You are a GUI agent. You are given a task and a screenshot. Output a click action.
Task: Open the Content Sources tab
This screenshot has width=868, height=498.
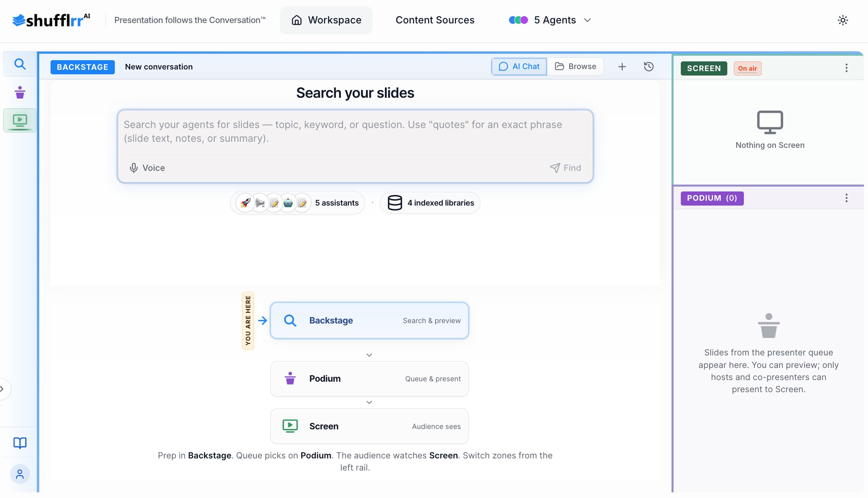click(x=435, y=20)
